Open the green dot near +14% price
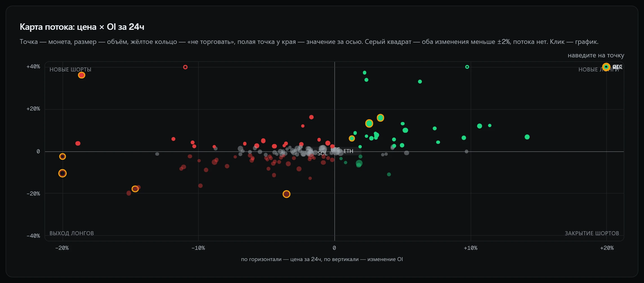The height and width of the screenshot is (283, 644). tap(527, 137)
